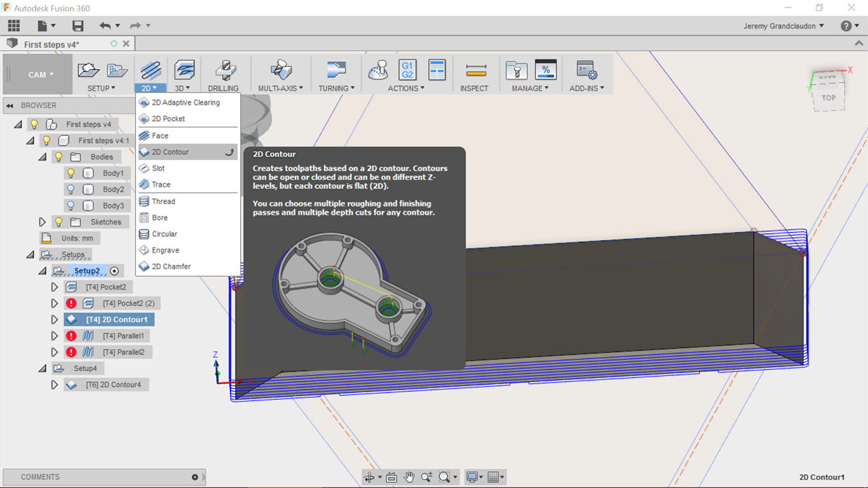The width and height of the screenshot is (868, 488).
Task: Click the 3D milling toolbar icon
Action: (x=184, y=70)
